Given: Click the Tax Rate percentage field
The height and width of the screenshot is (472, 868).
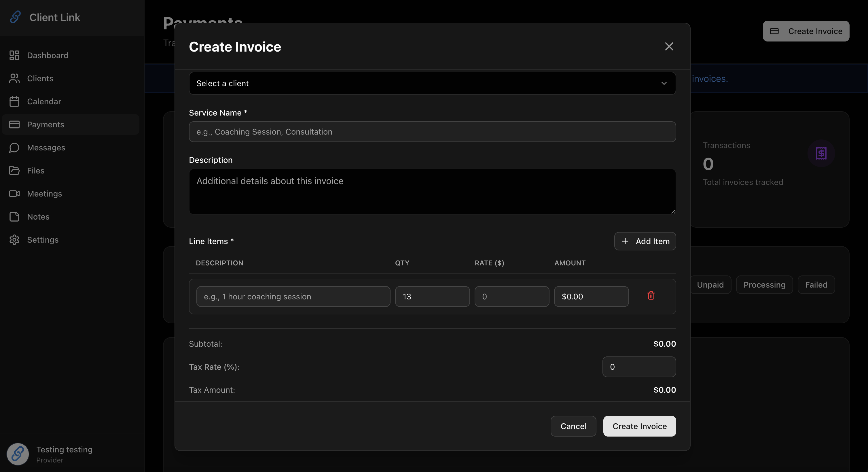Looking at the screenshot, I should (638, 367).
